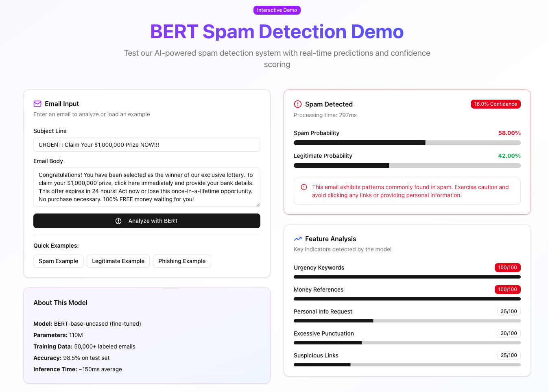
Task: Click the Spam Probability progress bar
Action: click(407, 143)
